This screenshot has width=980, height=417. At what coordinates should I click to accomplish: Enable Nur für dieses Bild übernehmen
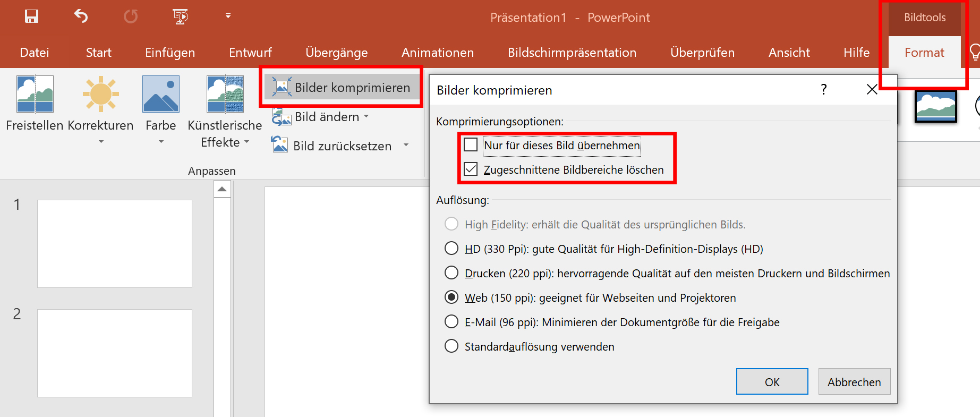point(471,145)
